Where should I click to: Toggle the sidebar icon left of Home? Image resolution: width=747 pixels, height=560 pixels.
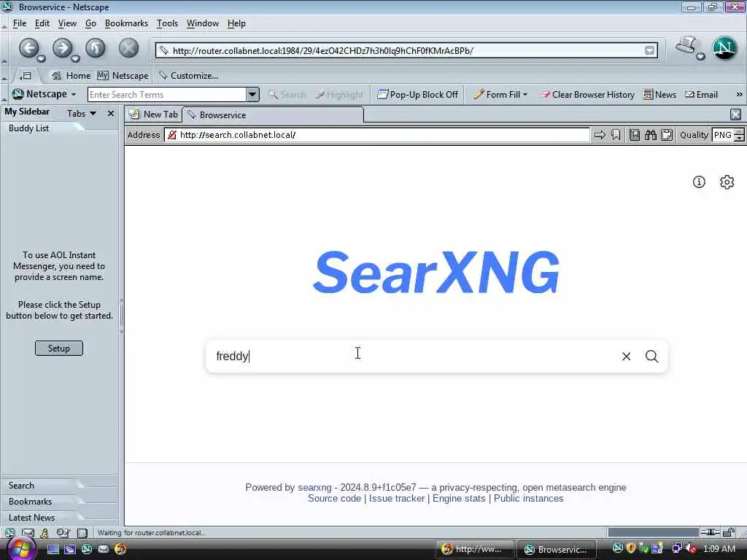click(26, 76)
